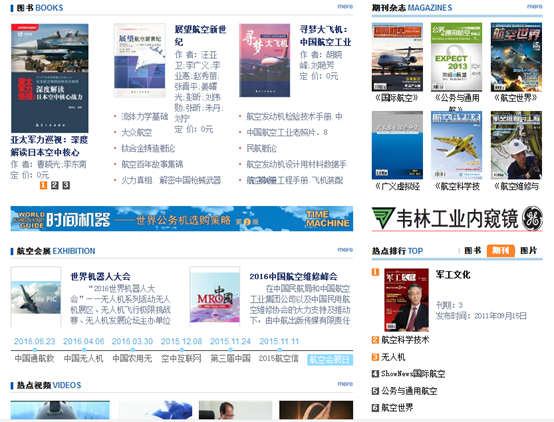Open ranking item 4 ShowNews国际航空
554x422 pixels.
coord(413,374)
